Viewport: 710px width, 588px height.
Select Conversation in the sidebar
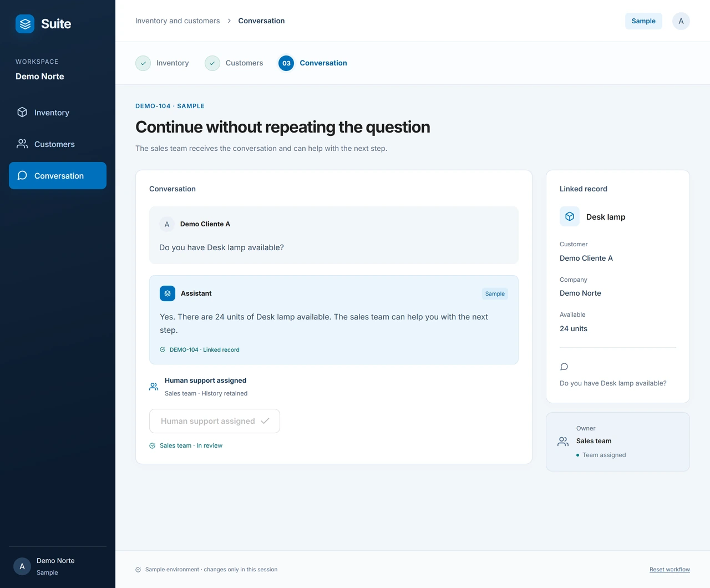[58, 176]
